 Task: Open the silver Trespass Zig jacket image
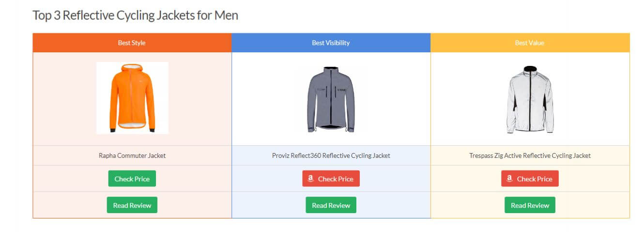click(x=530, y=99)
